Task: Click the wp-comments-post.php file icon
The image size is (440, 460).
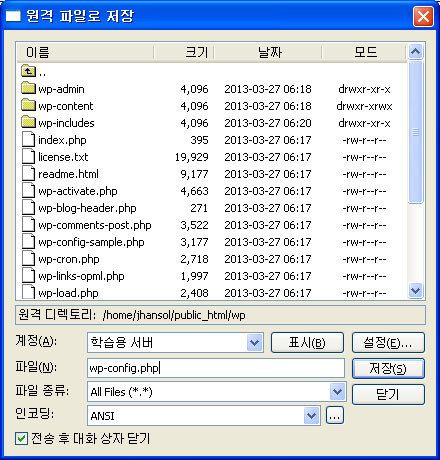Action: [x=28, y=224]
